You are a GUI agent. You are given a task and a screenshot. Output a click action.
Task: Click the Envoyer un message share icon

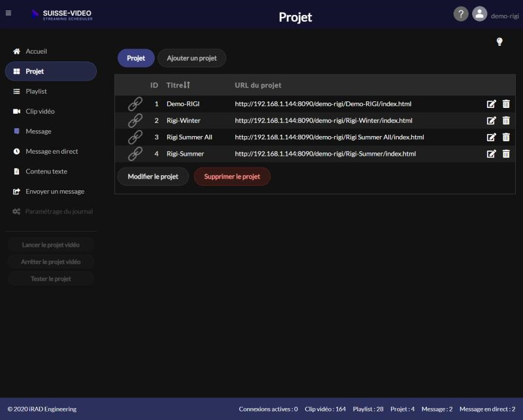click(16, 191)
